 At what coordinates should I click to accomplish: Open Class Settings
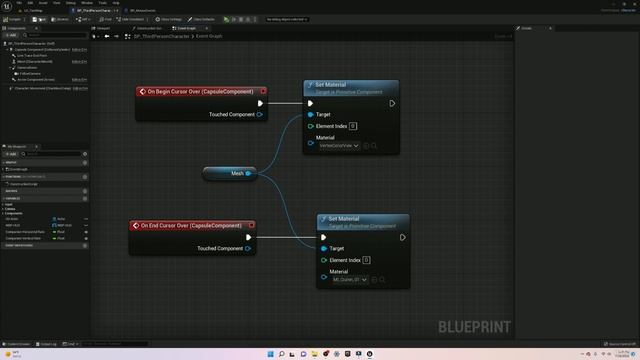click(x=168, y=19)
